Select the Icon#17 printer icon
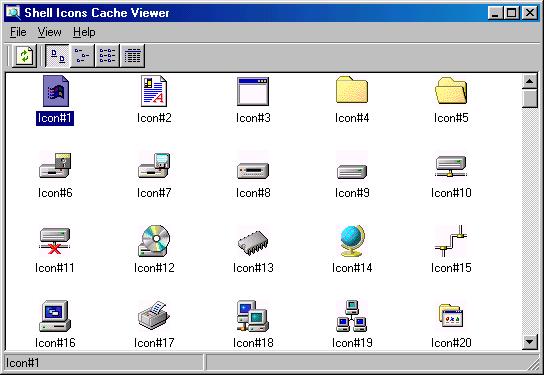Screen dimensions: 544x375 coord(154,315)
